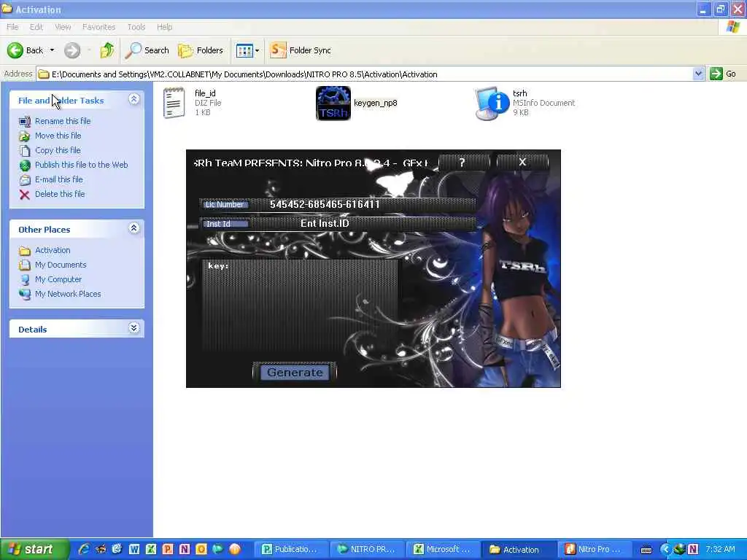Click Move this file link
This screenshot has width=747, height=560.
tap(58, 136)
